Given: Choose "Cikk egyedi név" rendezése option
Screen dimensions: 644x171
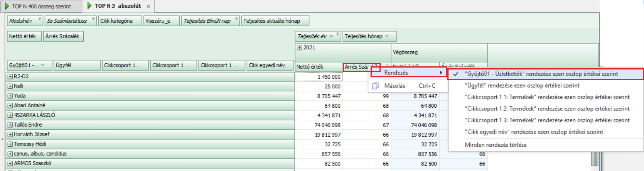Looking at the screenshot, I should pos(534,132).
